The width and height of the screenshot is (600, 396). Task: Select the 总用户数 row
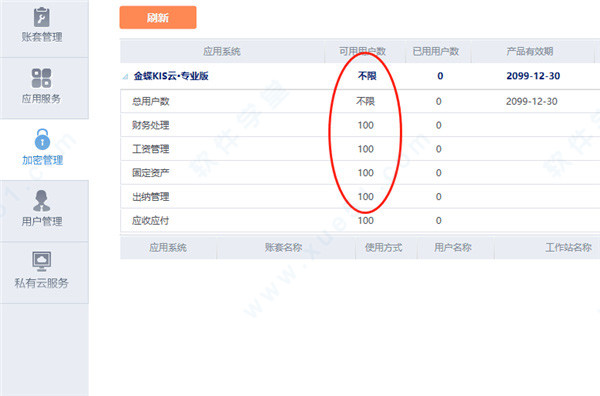pos(360,101)
